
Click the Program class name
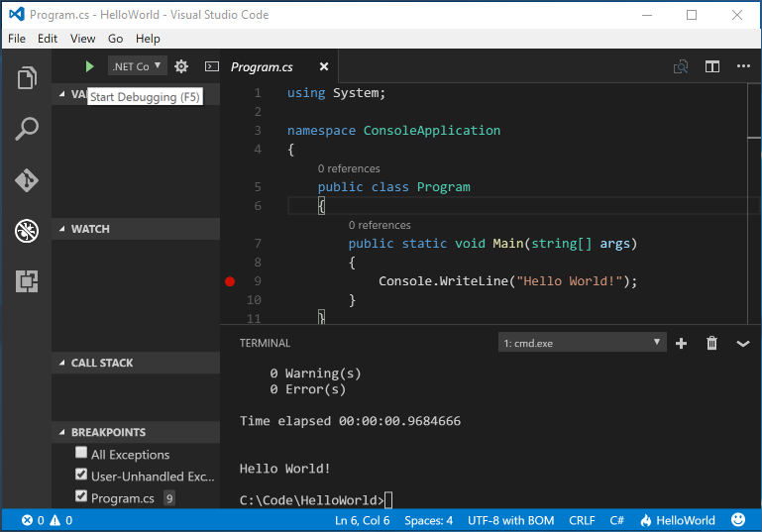(443, 187)
